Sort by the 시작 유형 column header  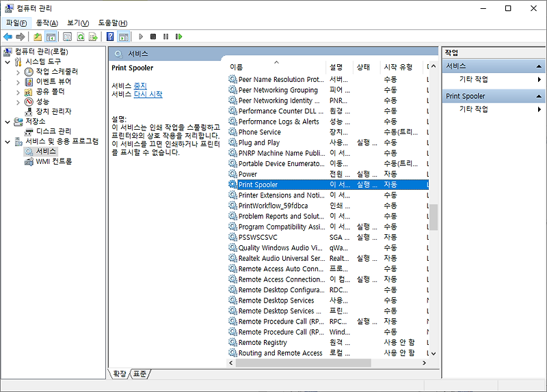tap(403, 67)
